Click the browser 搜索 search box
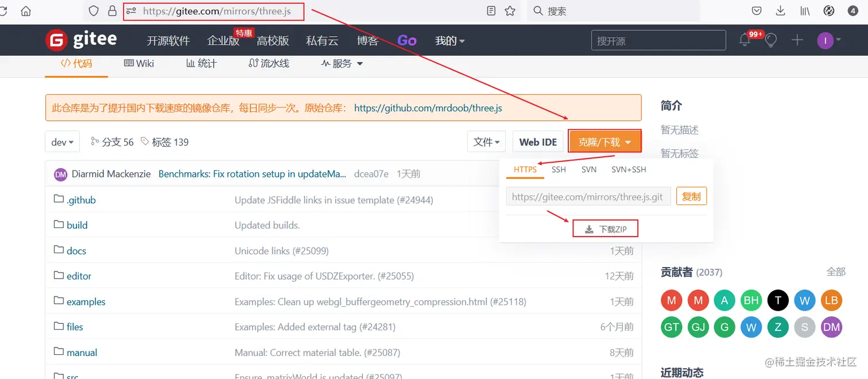Viewport: 868px width, 379px height. click(x=613, y=11)
